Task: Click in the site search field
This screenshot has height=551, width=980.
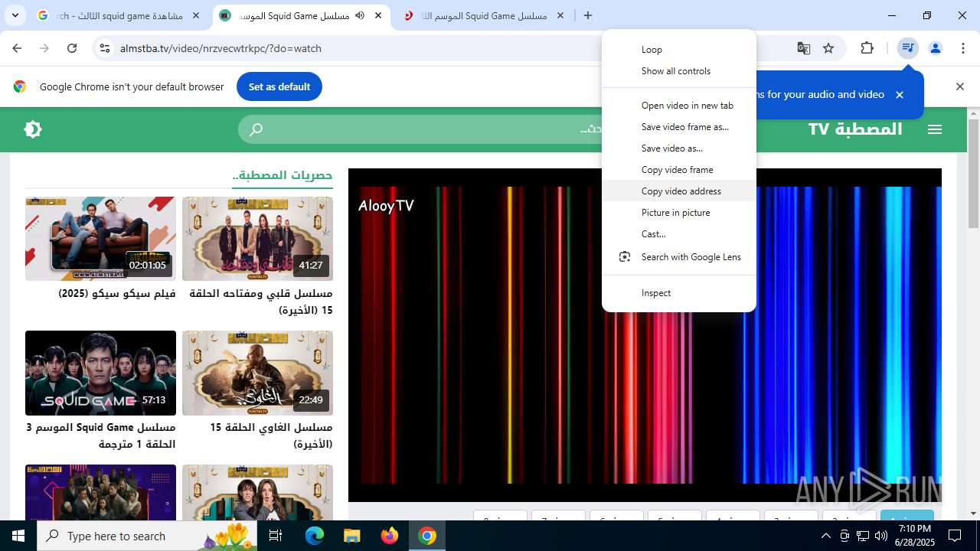Action: click(x=429, y=129)
